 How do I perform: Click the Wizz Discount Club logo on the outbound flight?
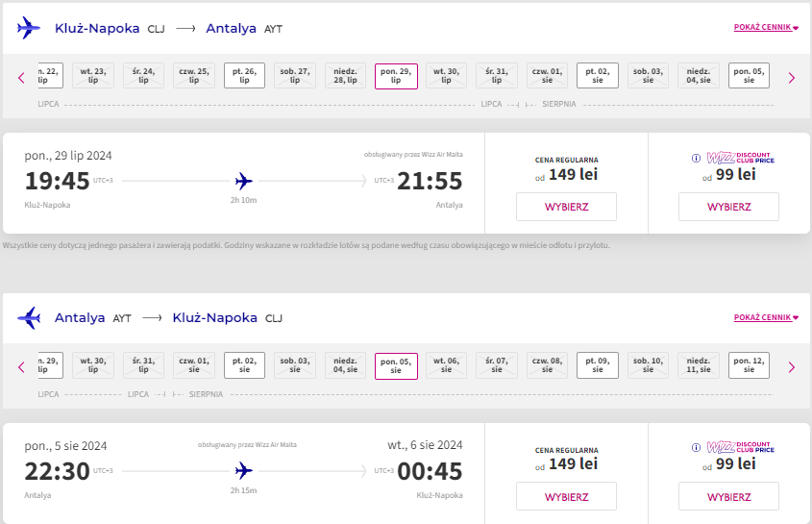[x=741, y=158]
